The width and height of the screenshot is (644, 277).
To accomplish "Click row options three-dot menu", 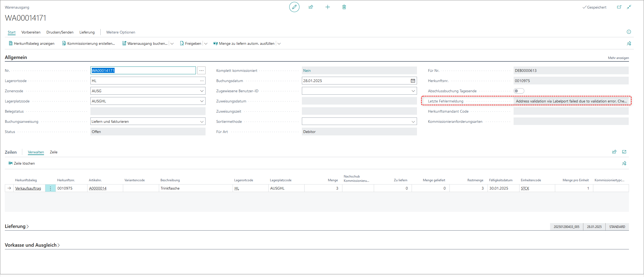I will click(50, 188).
